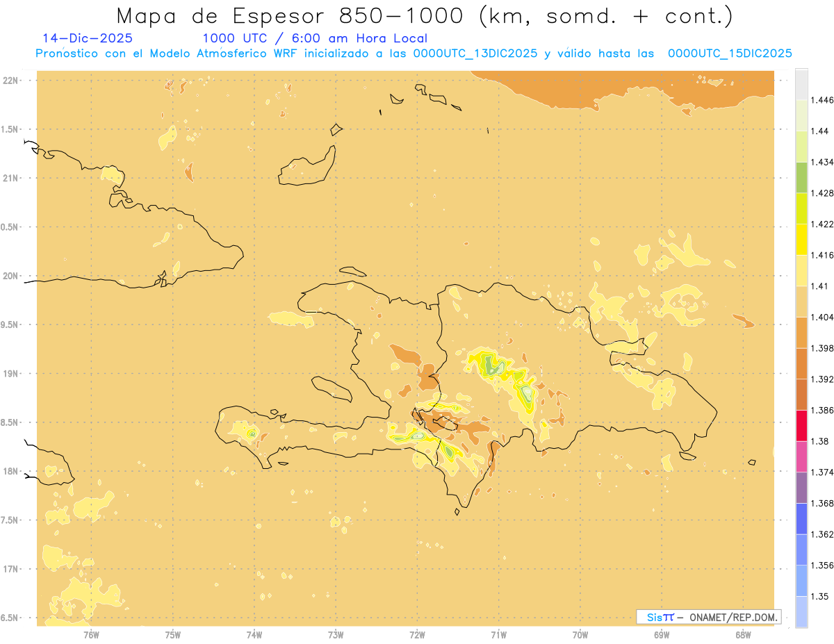Click the legend value '1.362'
834x644 pixels.
click(824, 534)
